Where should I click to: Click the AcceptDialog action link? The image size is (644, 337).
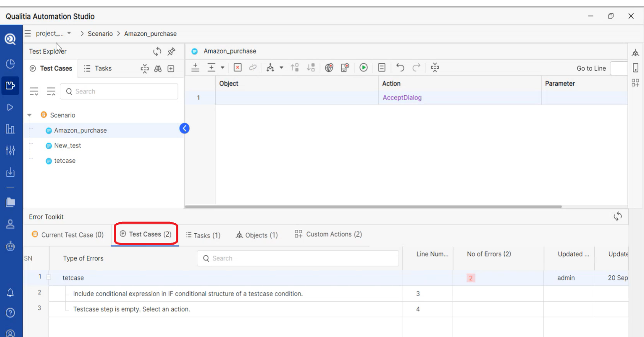402,98
